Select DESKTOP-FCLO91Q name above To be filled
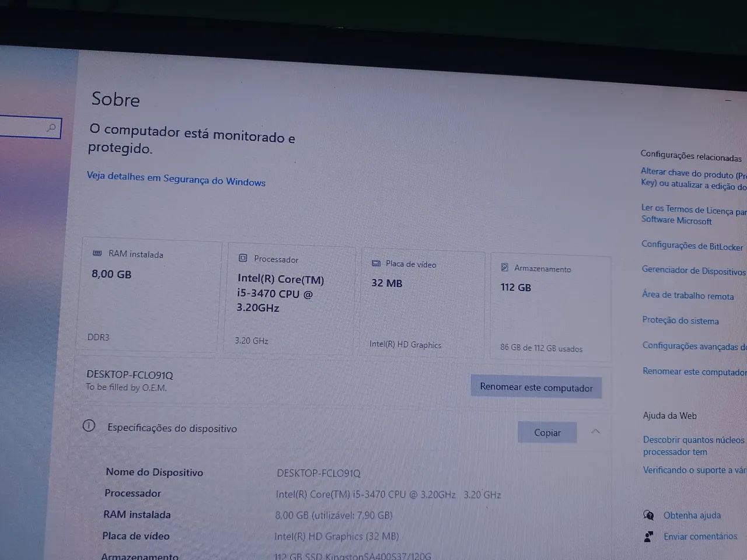The width and height of the screenshot is (747, 560). (130, 374)
